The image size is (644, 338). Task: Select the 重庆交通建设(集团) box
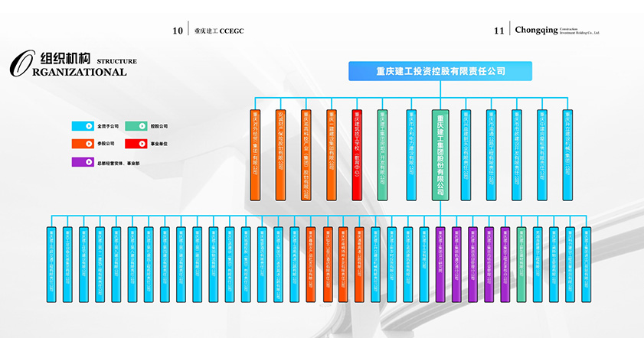click(230, 265)
